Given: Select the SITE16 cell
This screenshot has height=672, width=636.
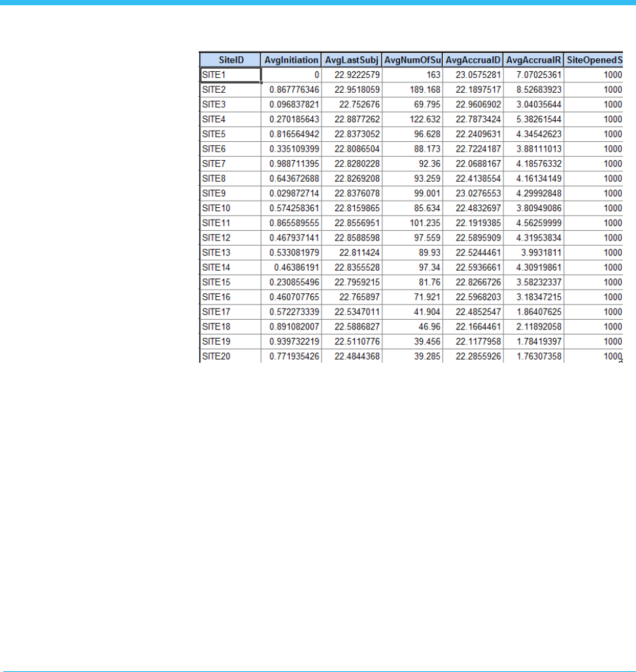Looking at the screenshot, I should pyautogui.click(x=231, y=297).
